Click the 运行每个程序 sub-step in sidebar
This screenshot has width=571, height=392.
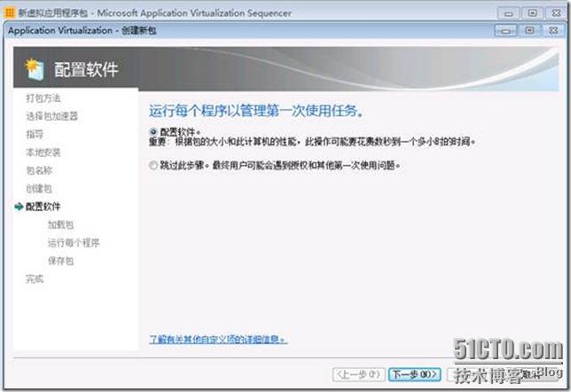pyautogui.click(x=74, y=243)
